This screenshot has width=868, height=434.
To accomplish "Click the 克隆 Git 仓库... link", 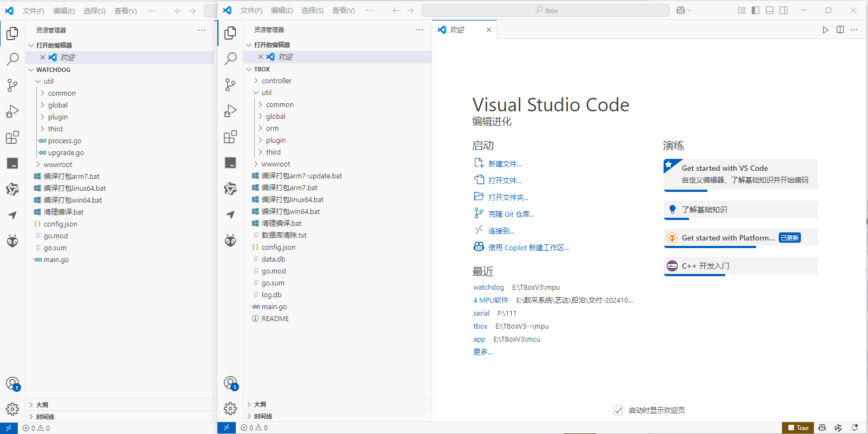I will click(511, 214).
